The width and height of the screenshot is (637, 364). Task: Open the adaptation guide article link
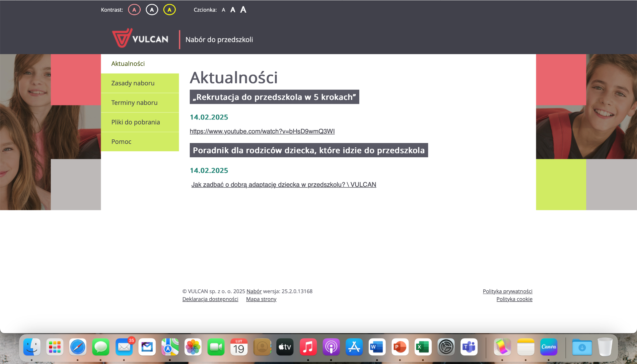coord(284,185)
